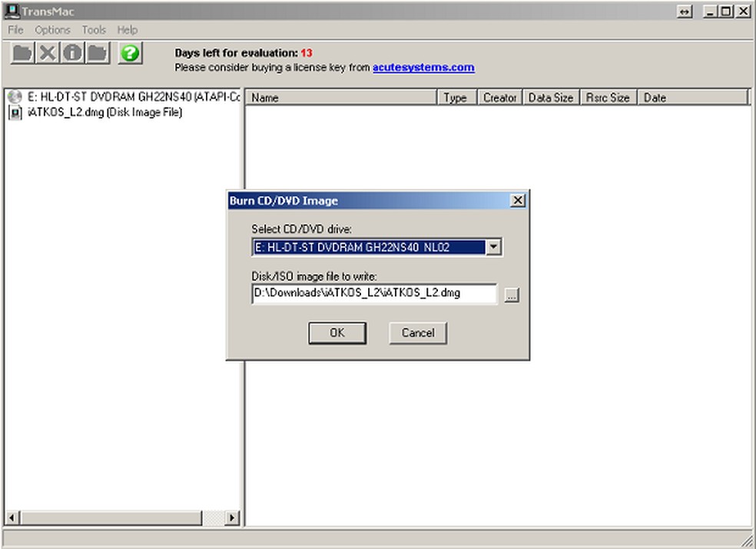This screenshot has width=756, height=549.
Task: Click the Delete (X) toolbar icon
Action: tap(48, 52)
